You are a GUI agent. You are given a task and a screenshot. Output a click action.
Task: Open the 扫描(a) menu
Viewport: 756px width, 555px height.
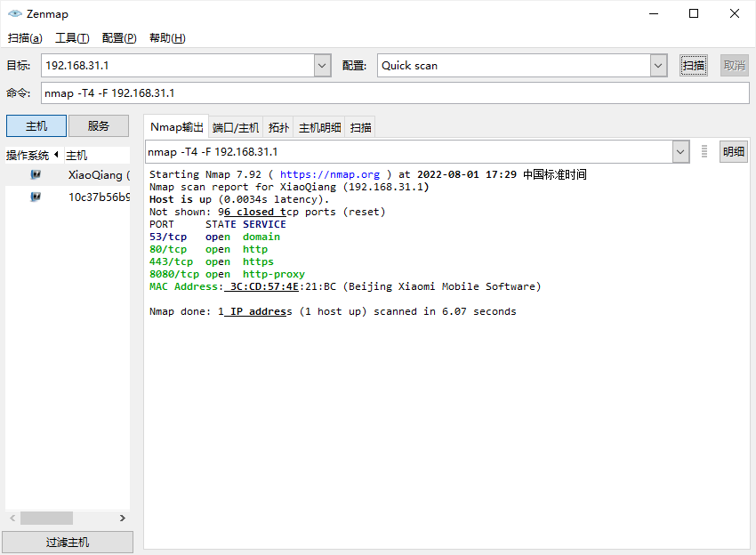click(x=25, y=38)
